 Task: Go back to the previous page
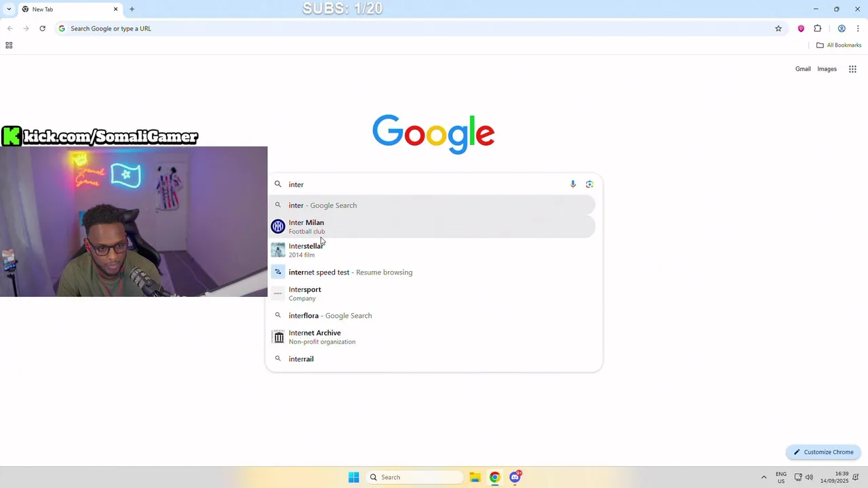tap(9, 28)
